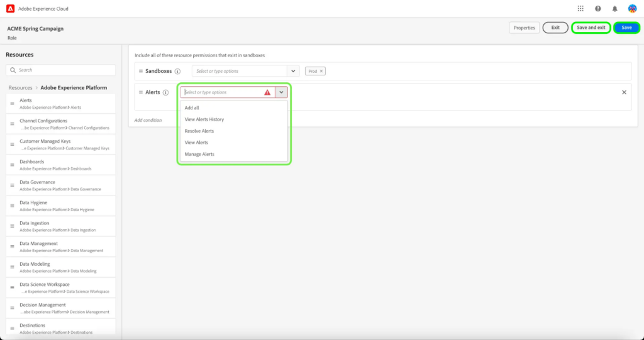Click the Resources search input
This screenshot has width=644, height=340.
coord(61,70)
